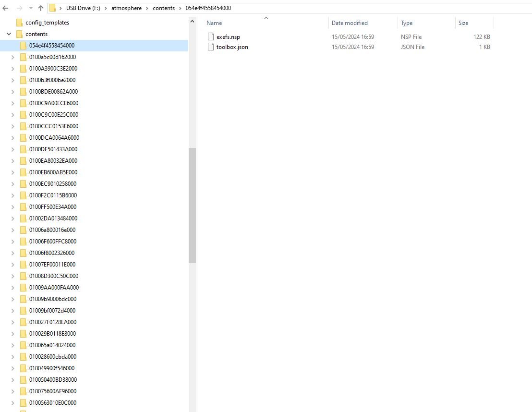Click folder icon of 0100A3900C3E2000
532x412 pixels.
[23, 69]
